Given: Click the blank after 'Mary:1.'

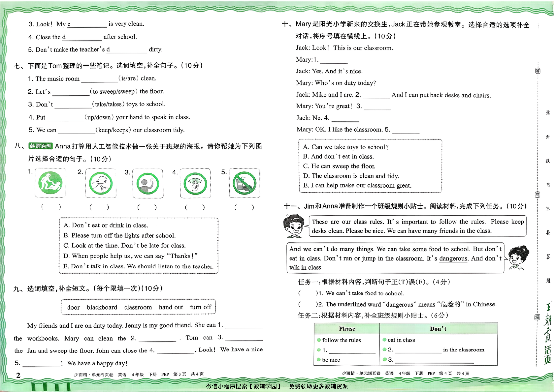Looking at the screenshot, I should coord(334,60).
